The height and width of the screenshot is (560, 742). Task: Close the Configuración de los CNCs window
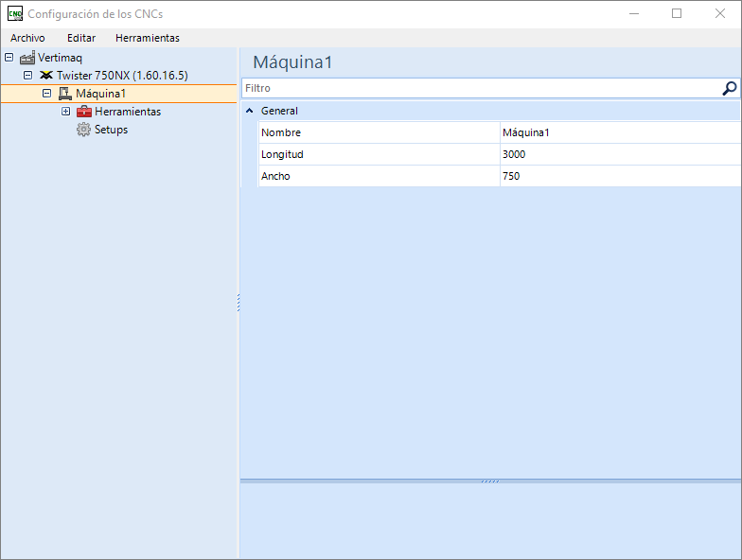719,13
